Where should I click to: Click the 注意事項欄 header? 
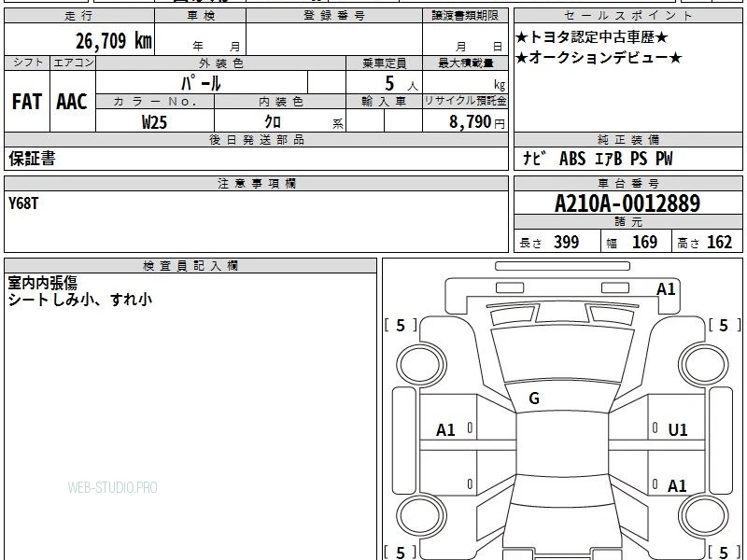pyautogui.click(x=256, y=184)
